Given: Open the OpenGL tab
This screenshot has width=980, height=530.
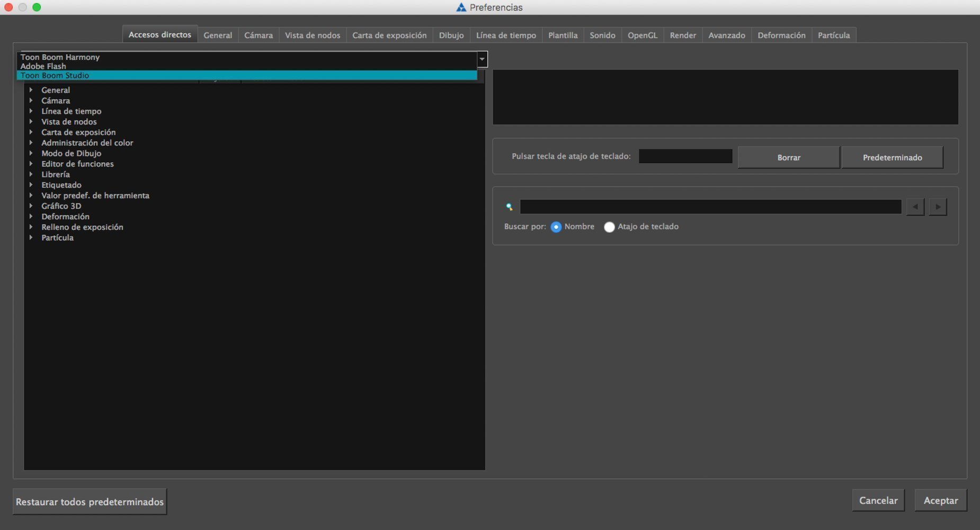Looking at the screenshot, I should pos(643,35).
